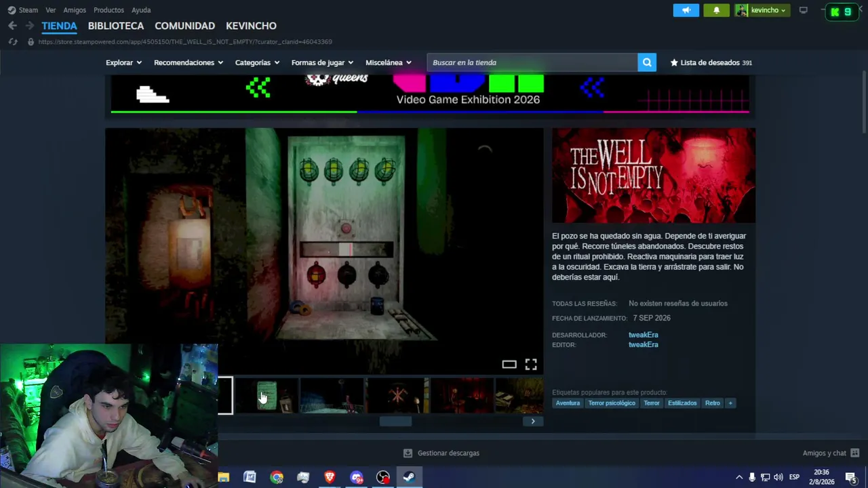868x488 pixels.
Task: Click the Video Game Exhibition 2026 banner
Action: tap(430, 94)
